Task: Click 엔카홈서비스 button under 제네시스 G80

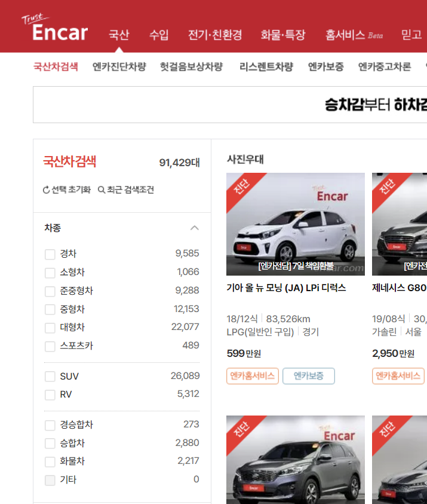Action: (x=398, y=375)
